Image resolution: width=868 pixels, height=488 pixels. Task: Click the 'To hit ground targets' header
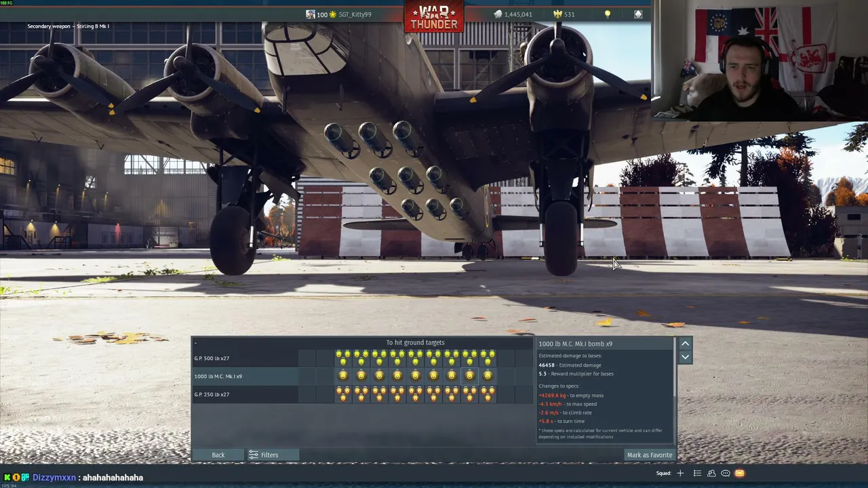415,343
